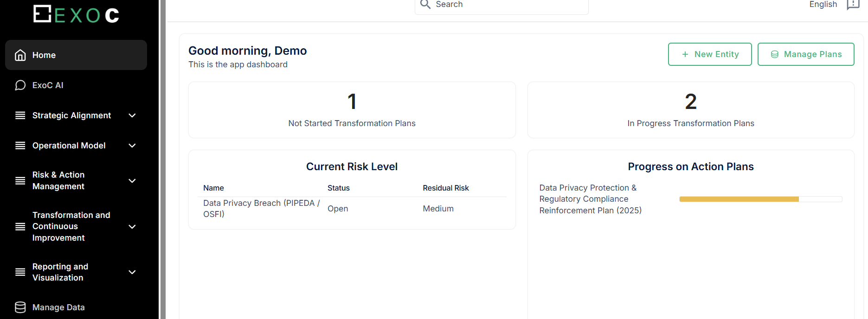The height and width of the screenshot is (319, 868).
Task: Expand the Operational Model chevron
Action: click(x=132, y=146)
